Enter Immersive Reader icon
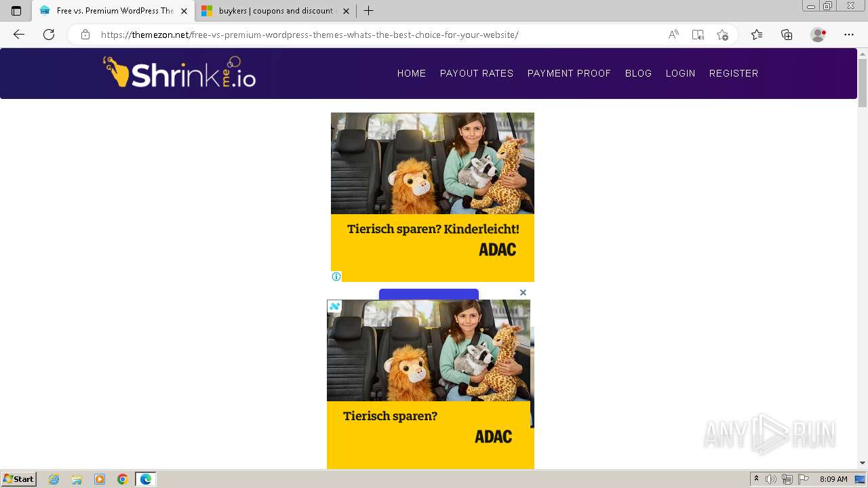 point(698,35)
